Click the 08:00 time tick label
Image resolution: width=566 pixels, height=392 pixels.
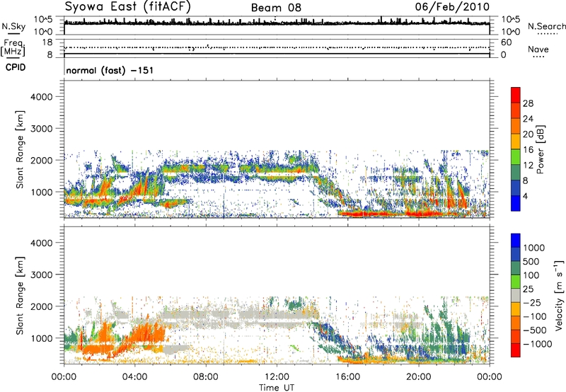pos(206,377)
